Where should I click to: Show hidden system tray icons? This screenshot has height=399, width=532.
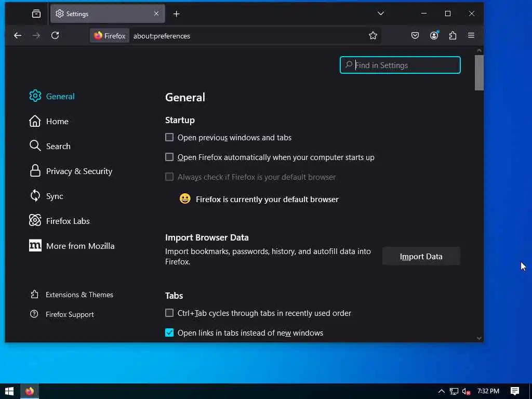point(441,391)
